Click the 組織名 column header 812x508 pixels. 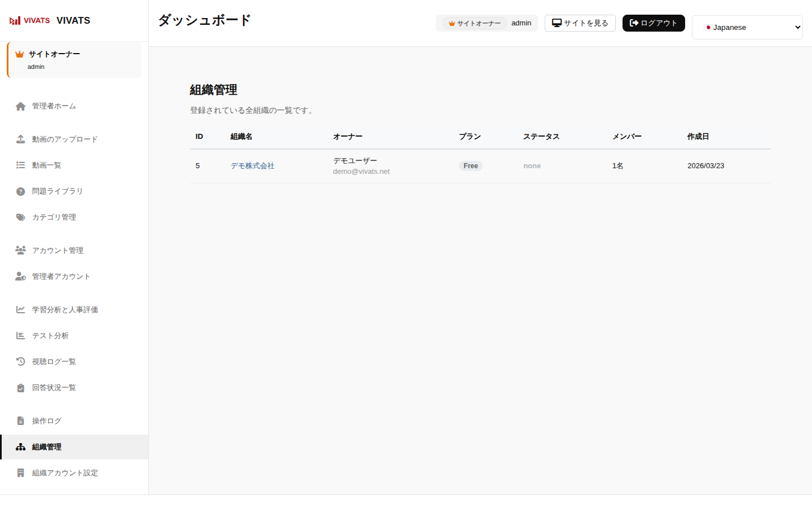tap(241, 137)
